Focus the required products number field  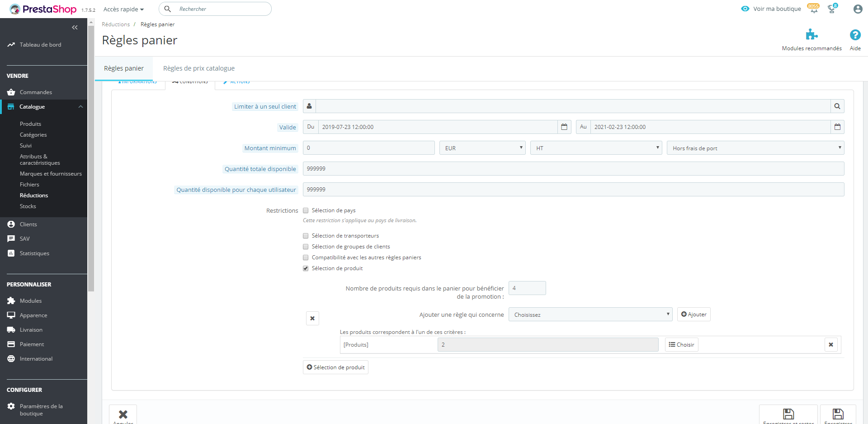click(x=527, y=288)
